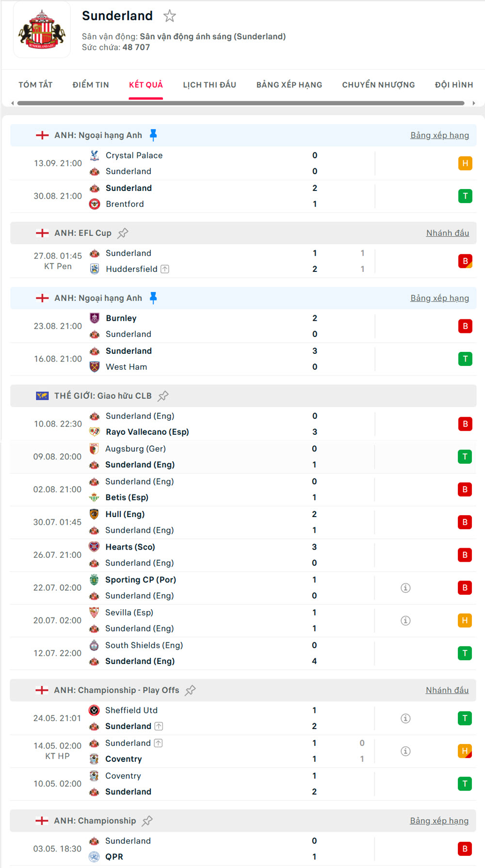Expand the Crystal Palace vs Sunderland match row
Screen dimensions: 485x868
[x=218, y=163]
